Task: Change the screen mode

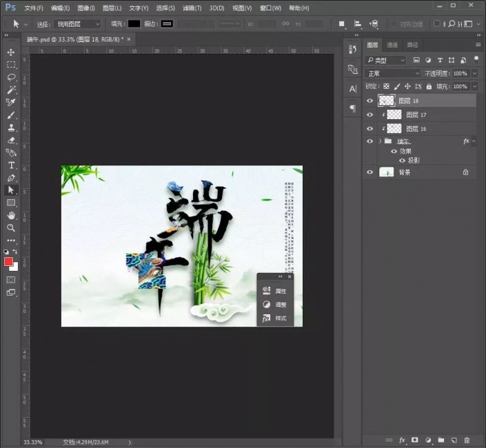Action: [x=11, y=292]
